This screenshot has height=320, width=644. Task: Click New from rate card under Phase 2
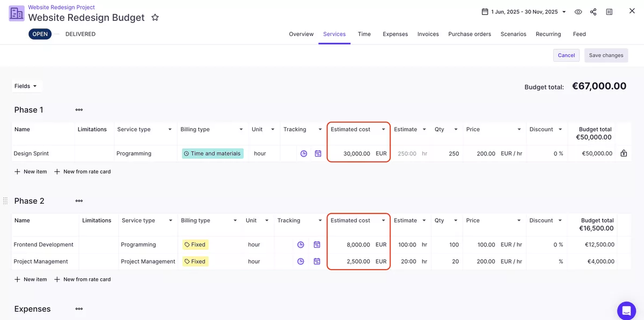pyautogui.click(x=82, y=280)
